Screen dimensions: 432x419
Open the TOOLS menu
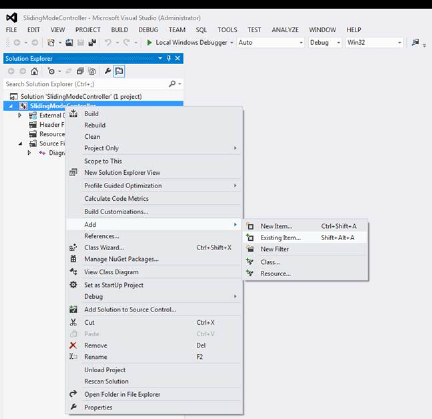tap(227, 30)
